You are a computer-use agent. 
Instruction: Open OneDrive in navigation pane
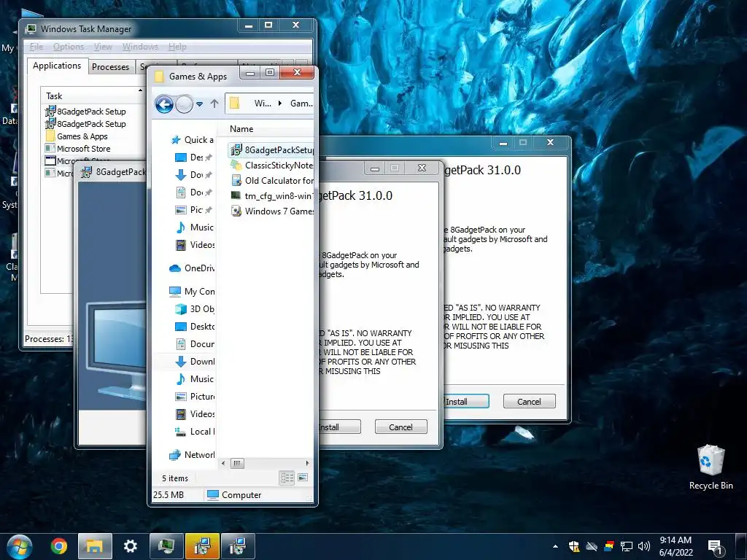(192, 268)
